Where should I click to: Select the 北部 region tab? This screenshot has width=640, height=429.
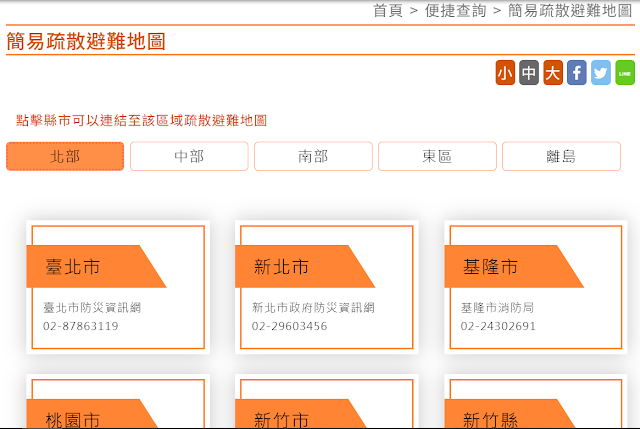click(x=65, y=156)
